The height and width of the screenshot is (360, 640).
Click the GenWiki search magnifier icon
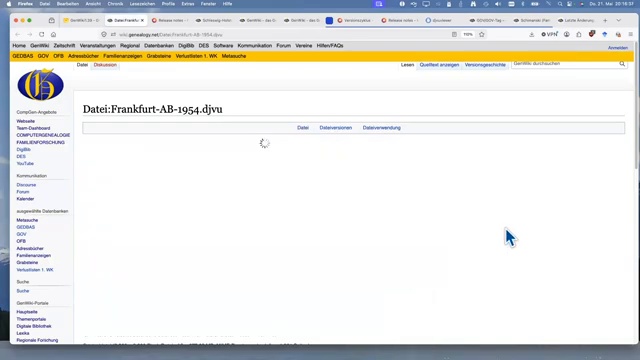coord(622,64)
